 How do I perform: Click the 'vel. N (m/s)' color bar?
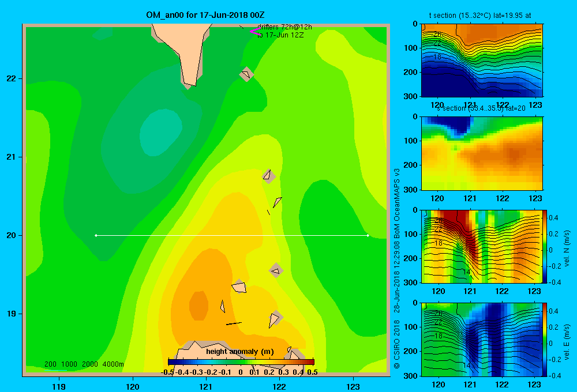(545, 246)
